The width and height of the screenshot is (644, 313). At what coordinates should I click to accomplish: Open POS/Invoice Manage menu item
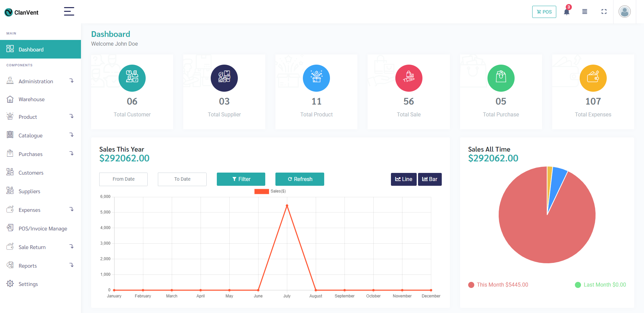point(43,229)
